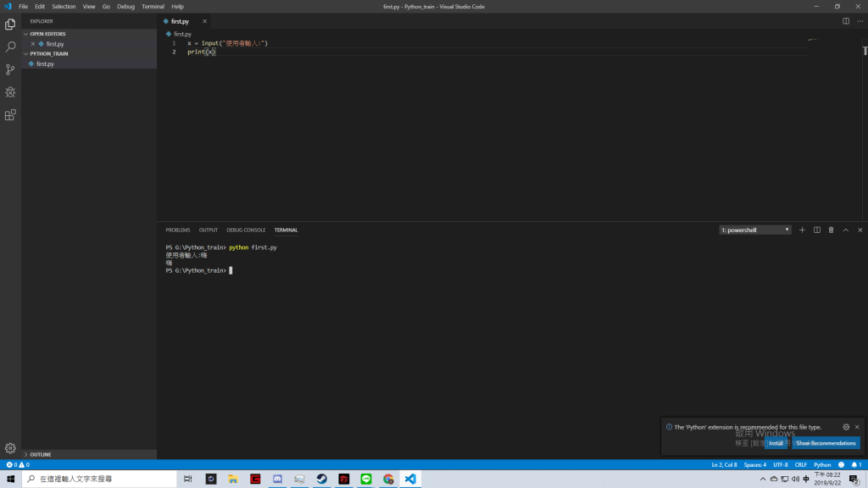Image resolution: width=868 pixels, height=488 pixels.
Task: Open the File menu
Action: coord(23,7)
